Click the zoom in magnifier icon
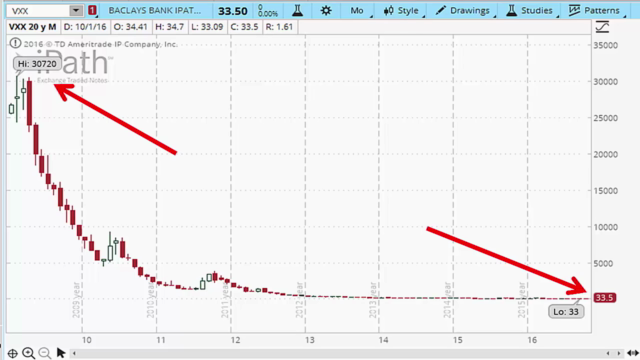This screenshot has height=360, width=640. pyautogui.click(x=28, y=353)
